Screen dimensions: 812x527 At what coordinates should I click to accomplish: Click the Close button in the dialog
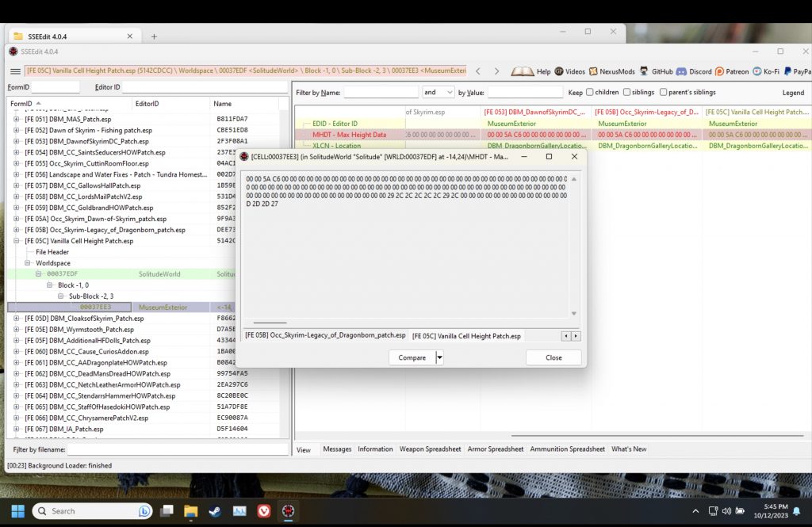coord(553,357)
